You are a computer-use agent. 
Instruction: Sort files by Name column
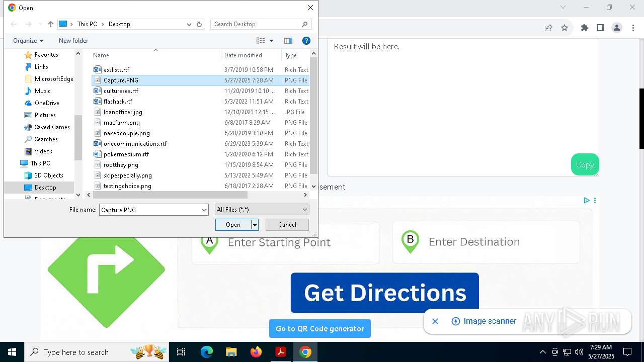pyautogui.click(x=155, y=55)
